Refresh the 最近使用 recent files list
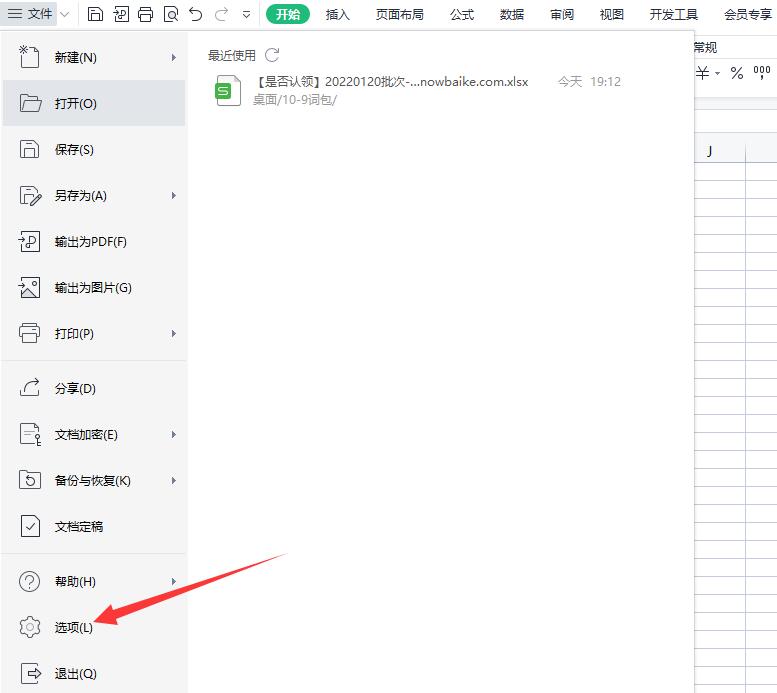This screenshot has height=693, width=777. (x=272, y=55)
